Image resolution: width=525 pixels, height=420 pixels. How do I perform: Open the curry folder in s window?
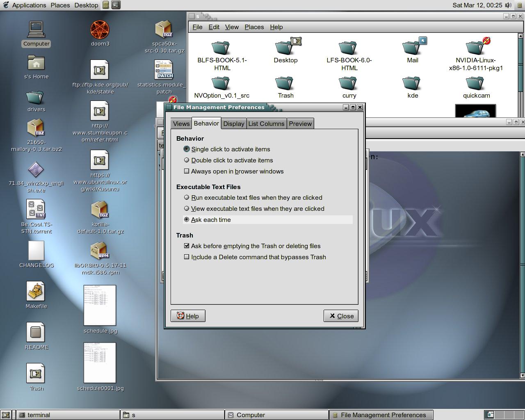[349, 83]
